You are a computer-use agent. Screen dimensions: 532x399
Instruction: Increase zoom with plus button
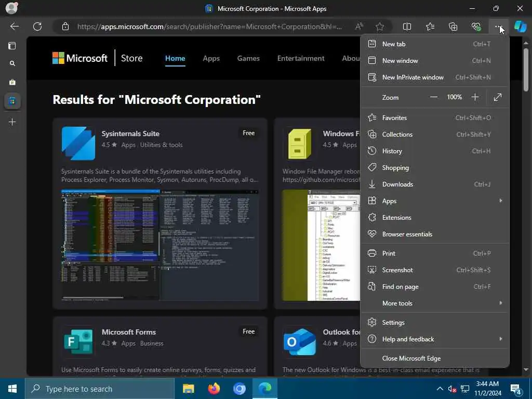point(475,97)
